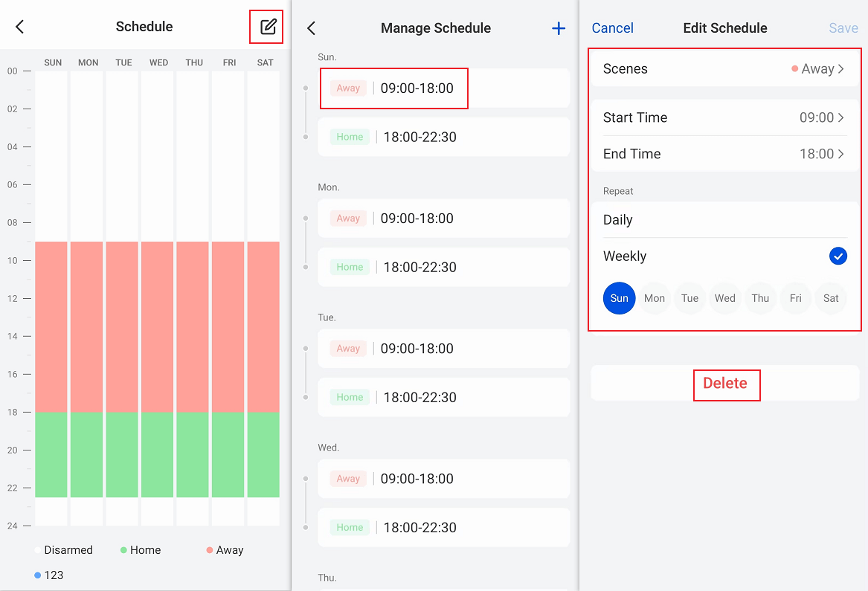The height and width of the screenshot is (591, 868).
Task: Open Monday 09:00-18:00 Away schedule
Action: pos(443,219)
